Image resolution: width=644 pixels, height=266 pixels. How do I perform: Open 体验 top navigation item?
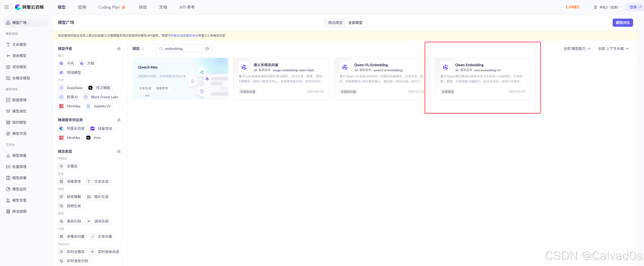tap(143, 7)
